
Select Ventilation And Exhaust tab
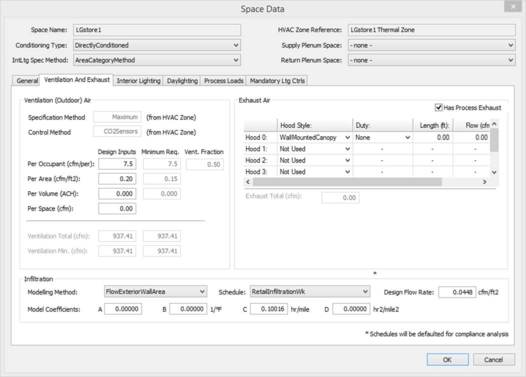coord(77,80)
